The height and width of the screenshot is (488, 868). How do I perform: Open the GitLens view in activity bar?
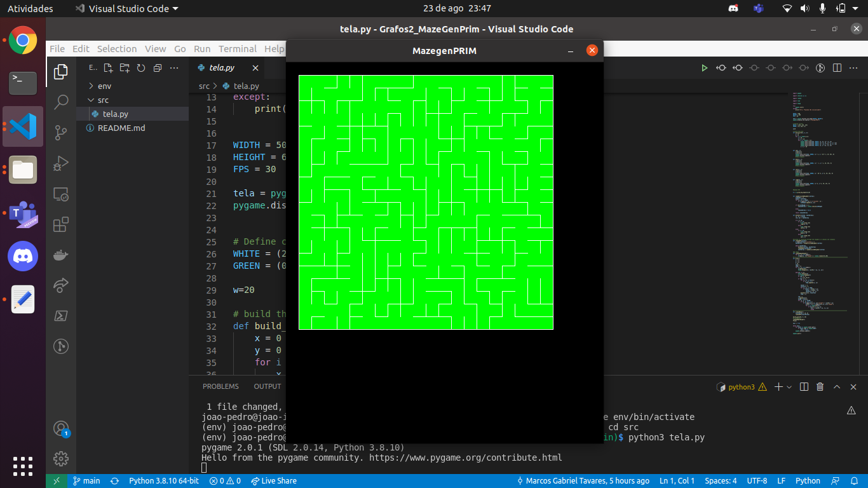pos(61,346)
